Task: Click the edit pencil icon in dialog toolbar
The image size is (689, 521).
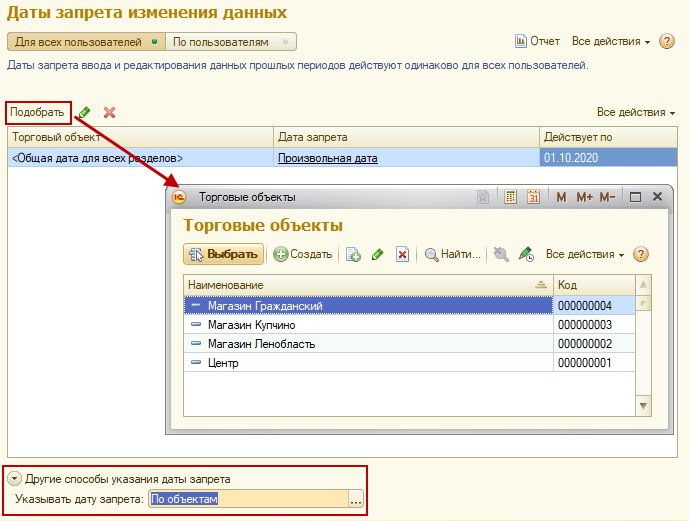Action: click(x=377, y=254)
